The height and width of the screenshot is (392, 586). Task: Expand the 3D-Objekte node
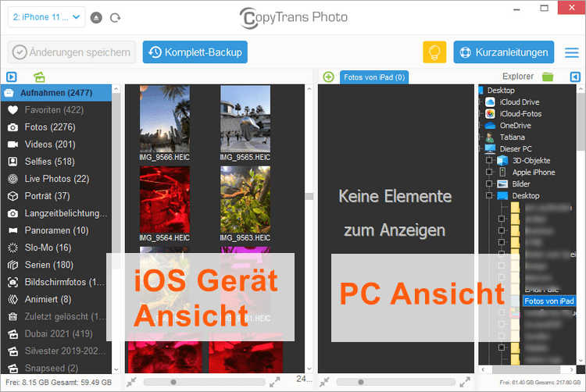pyautogui.click(x=489, y=161)
